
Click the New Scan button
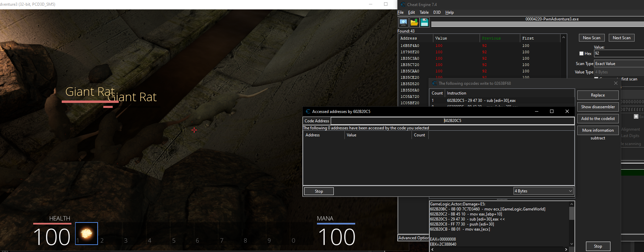coord(592,38)
